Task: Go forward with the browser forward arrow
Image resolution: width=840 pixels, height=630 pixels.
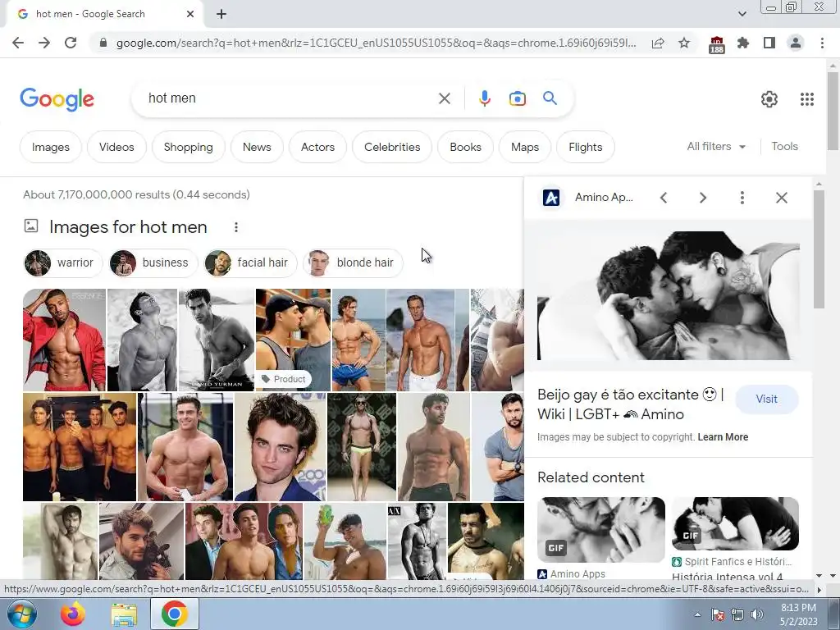Action: tap(44, 43)
